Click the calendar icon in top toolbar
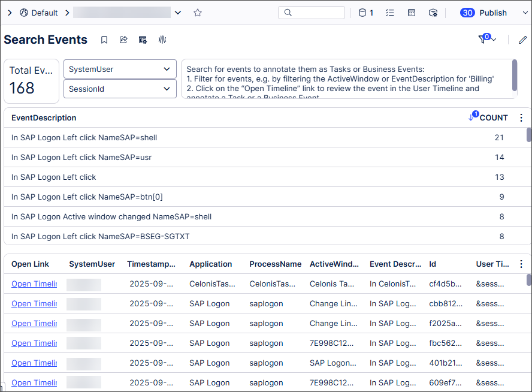Image resolution: width=532 pixels, height=392 pixels. click(412, 13)
